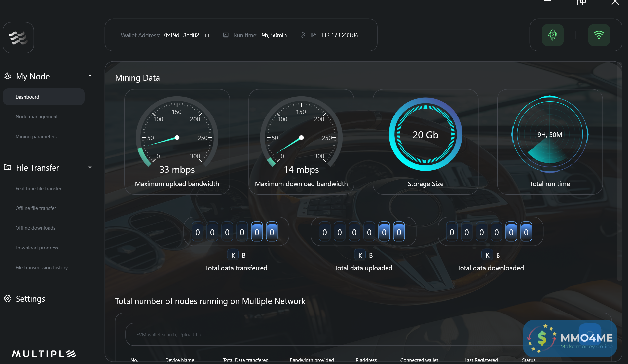
Task: Click the total run time radar dial
Action: 550,134
